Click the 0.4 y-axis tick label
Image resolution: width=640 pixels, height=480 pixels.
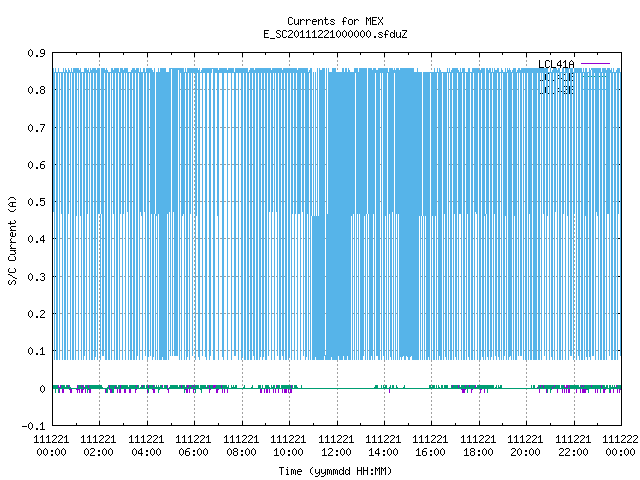(36, 239)
